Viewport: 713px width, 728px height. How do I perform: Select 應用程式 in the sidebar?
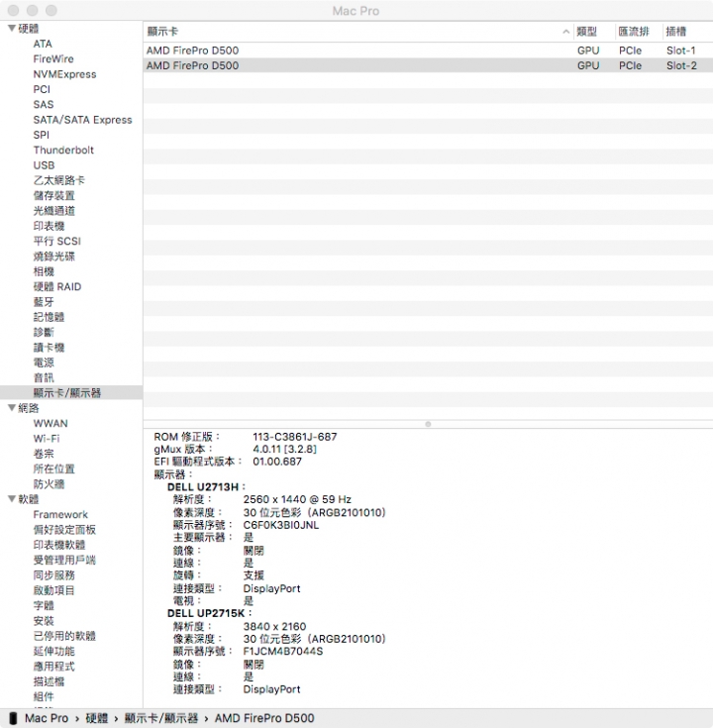(53, 666)
